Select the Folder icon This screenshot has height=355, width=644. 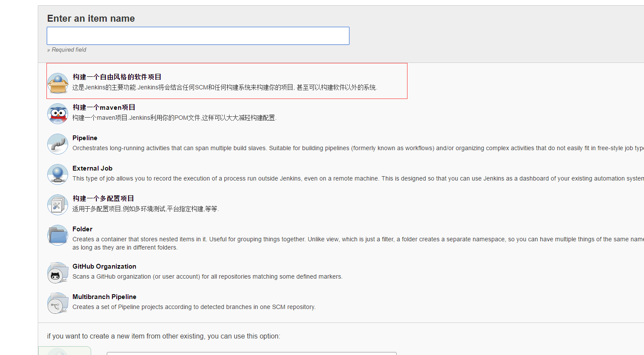pos(58,235)
